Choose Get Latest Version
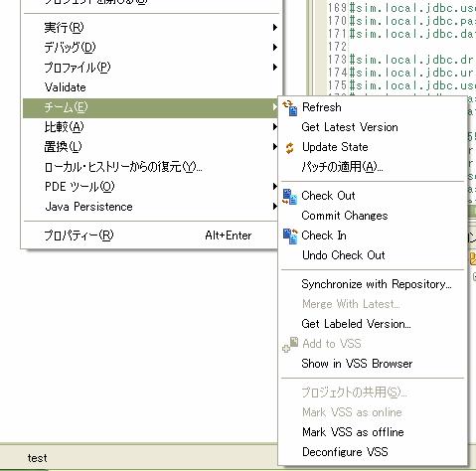Screen dimensions: 476x471 tap(373, 127)
